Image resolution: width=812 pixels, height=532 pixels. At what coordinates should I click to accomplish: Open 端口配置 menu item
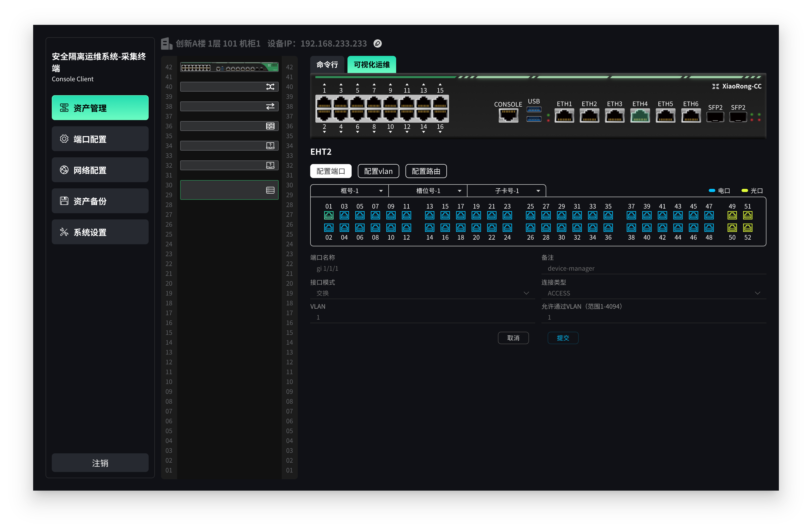(x=100, y=139)
